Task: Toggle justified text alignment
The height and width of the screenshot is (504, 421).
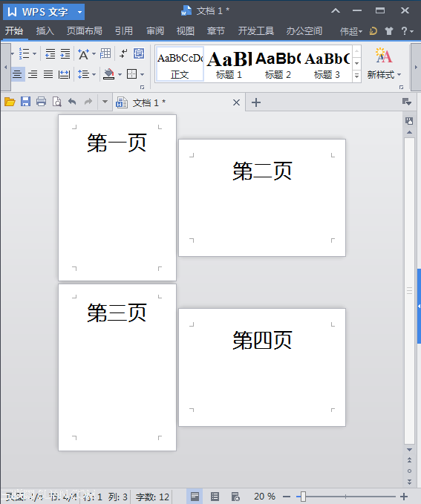Action: tap(48, 74)
